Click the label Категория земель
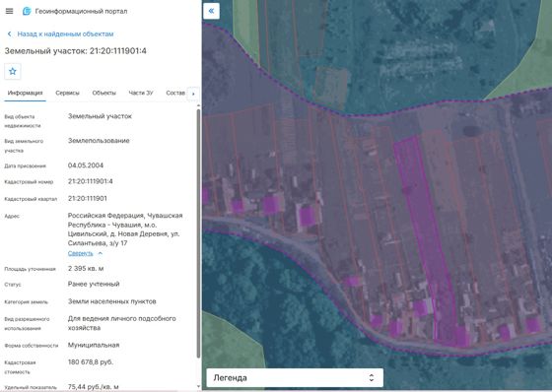The width and height of the screenshot is (552, 392). [26, 302]
